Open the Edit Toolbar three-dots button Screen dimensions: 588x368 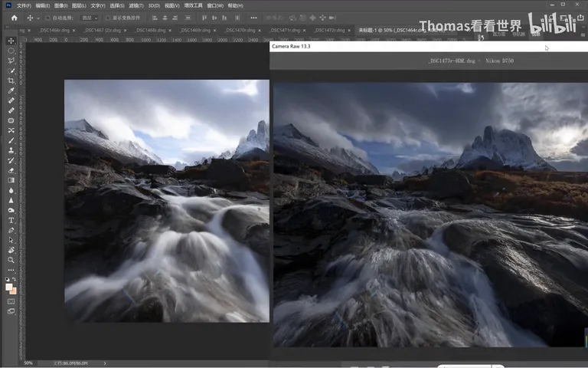(x=11, y=270)
